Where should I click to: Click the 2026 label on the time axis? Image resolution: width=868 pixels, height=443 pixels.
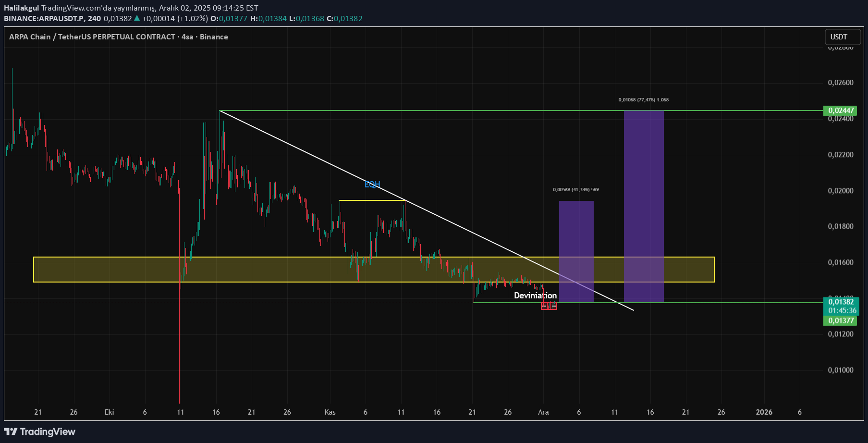click(764, 412)
